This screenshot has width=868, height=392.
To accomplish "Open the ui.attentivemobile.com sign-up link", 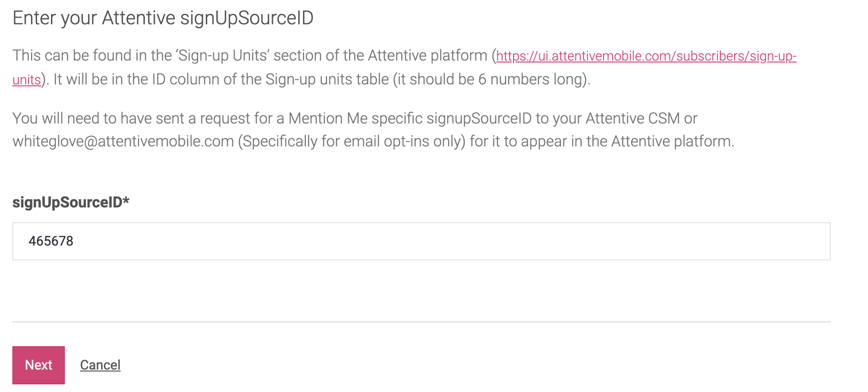I will click(x=646, y=56).
